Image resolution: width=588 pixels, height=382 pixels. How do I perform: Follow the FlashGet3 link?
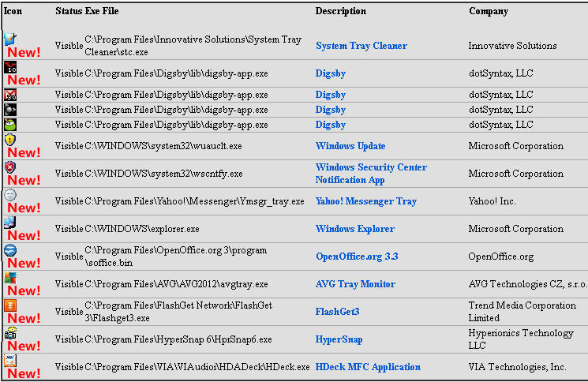click(x=337, y=312)
